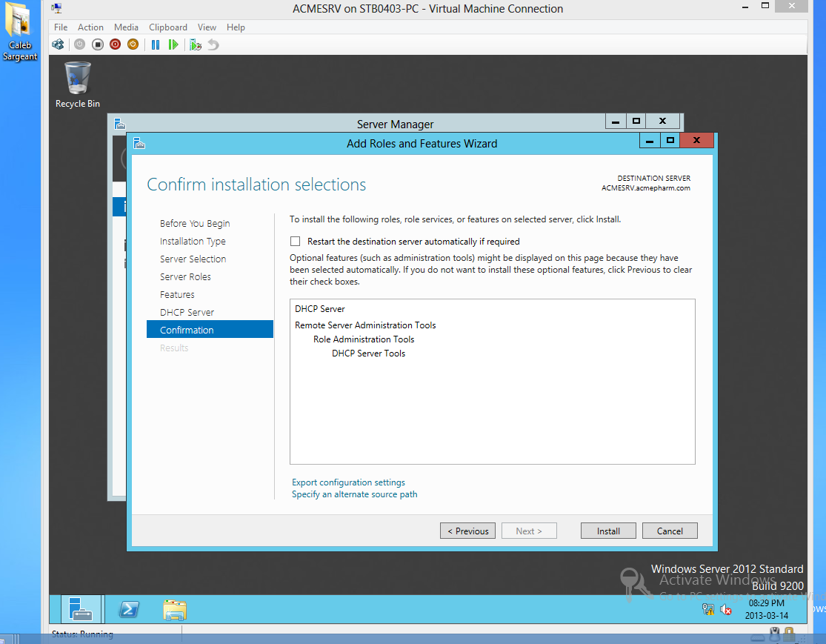Toggle automatic restart of destination server checkbox
Screen dimensions: 826x644
pyautogui.click(x=295, y=242)
